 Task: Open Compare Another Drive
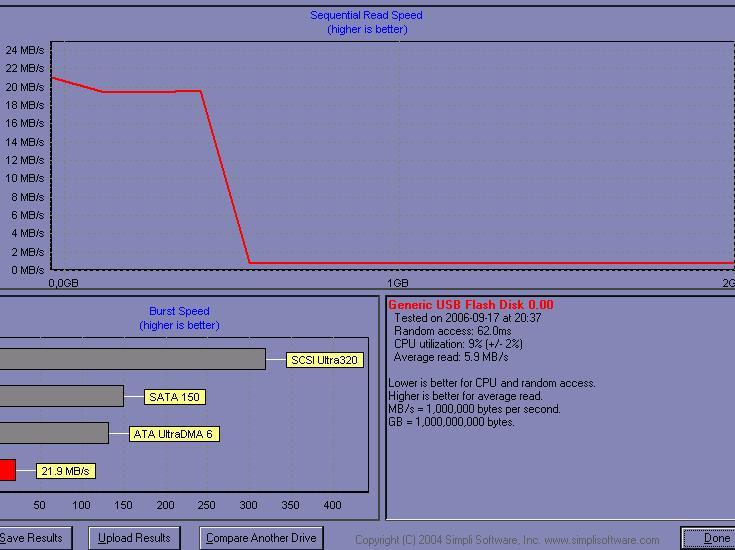pyautogui.click(x=261, y=538)
